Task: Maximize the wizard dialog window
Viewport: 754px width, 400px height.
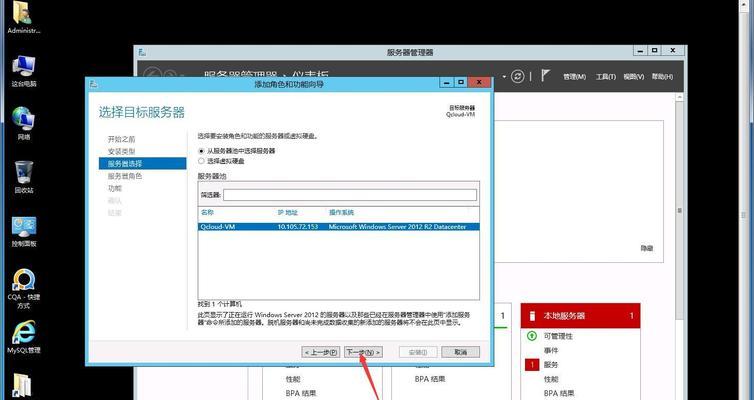Action: pyautogui.click(x=461, y=83)
